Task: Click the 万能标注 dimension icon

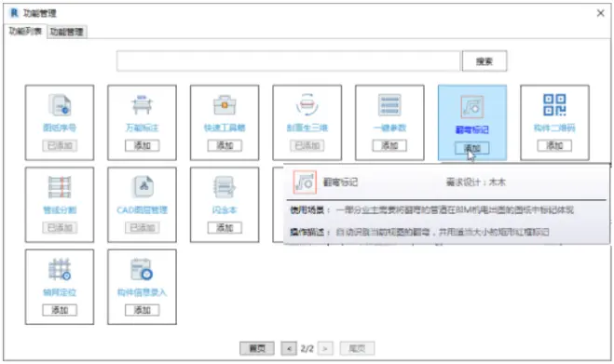Action: click(143, 105)
